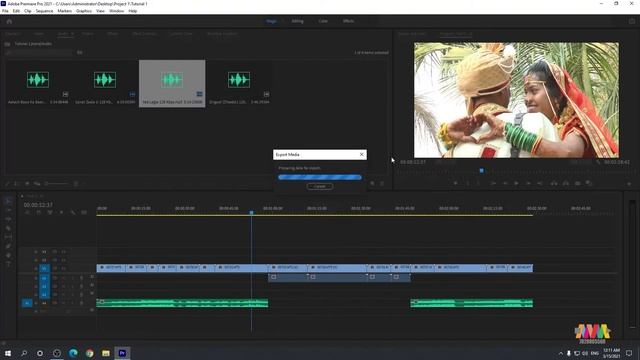
Task: Select the Pen tool
Action: 8,246
